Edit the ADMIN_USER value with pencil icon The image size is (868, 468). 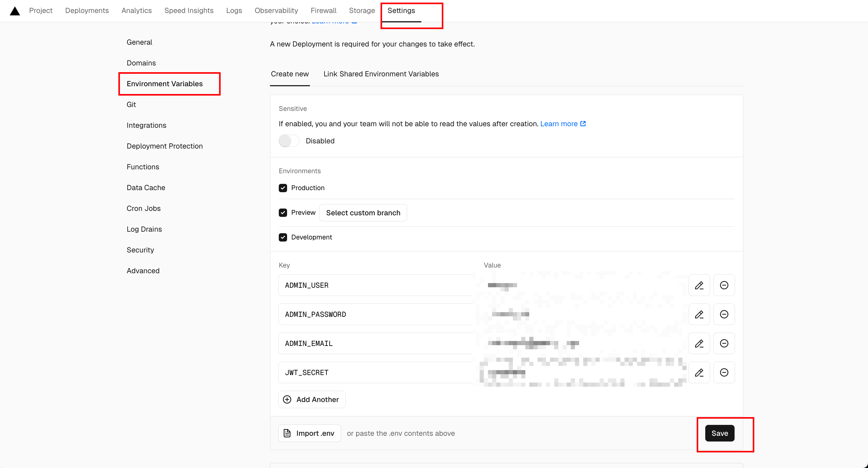pos(699,285)
